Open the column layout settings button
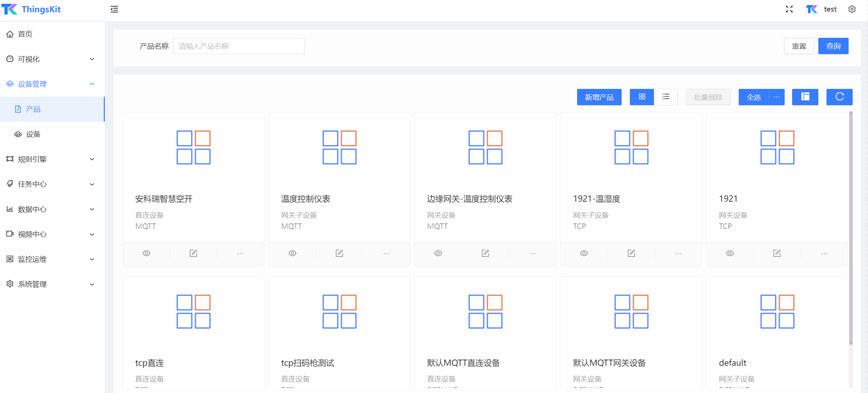Image resolution: width=868 pixels, height=393 pixels. [x=805, y=97]
